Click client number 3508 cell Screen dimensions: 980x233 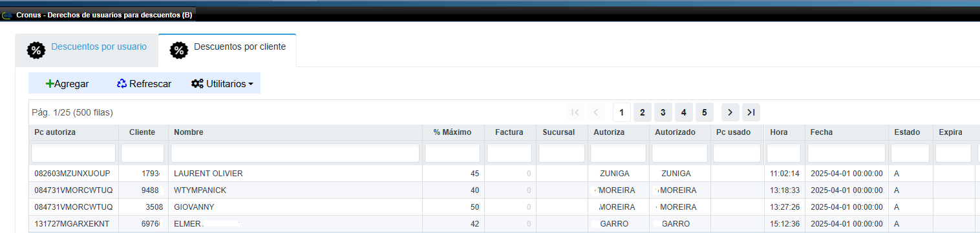(143, 207)
